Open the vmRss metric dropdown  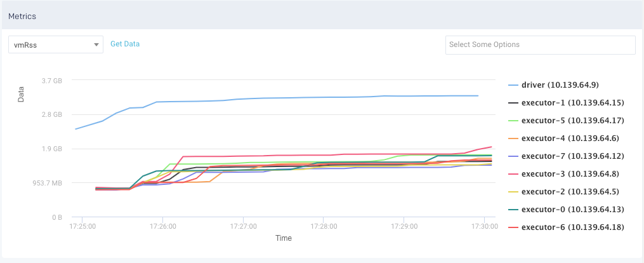pyautogui.click(x=55, y=44)
